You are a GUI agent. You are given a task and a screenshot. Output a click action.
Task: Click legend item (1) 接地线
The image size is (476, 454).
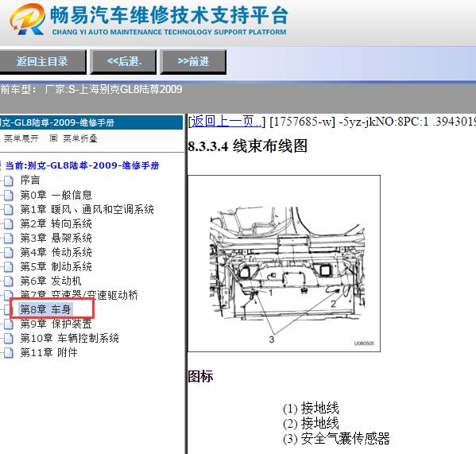click(311, 408)
